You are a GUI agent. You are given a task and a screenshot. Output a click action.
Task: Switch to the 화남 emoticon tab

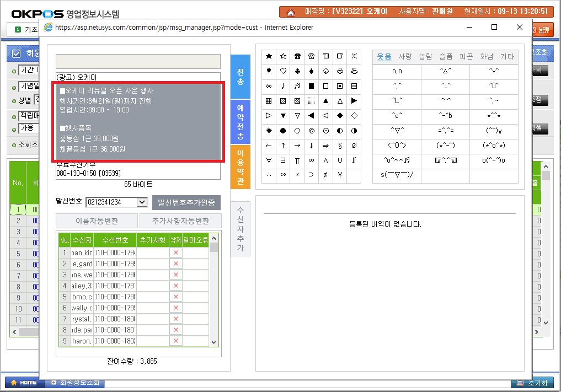[487, 57]
